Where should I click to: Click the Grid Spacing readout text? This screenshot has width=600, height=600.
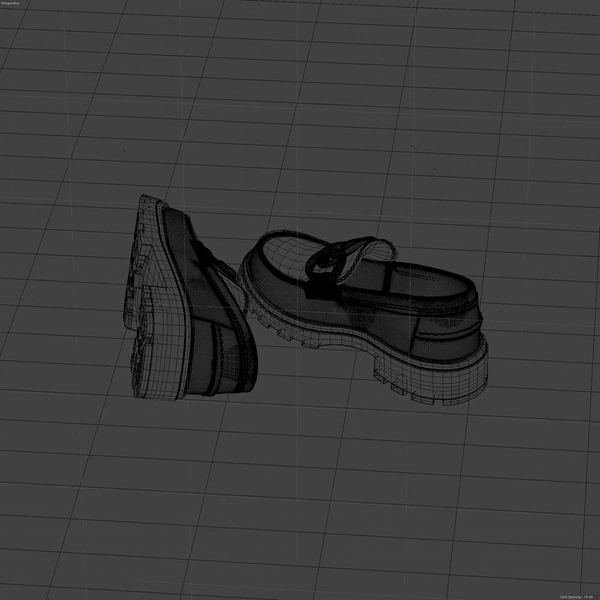click(577, 597)
